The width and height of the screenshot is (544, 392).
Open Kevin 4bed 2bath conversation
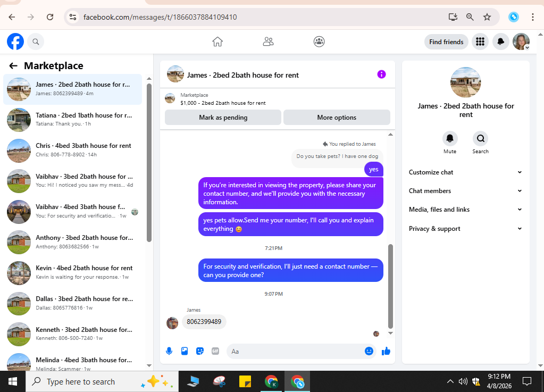tap(72, 273)
